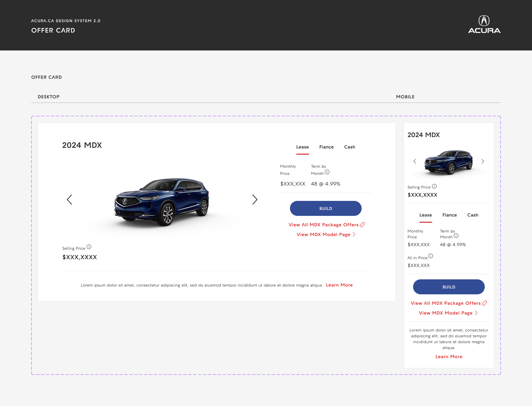Viewport: 532px width, 406px height.
Task: Open View MDX Model Page link on desktop
Action: [324, 235]
